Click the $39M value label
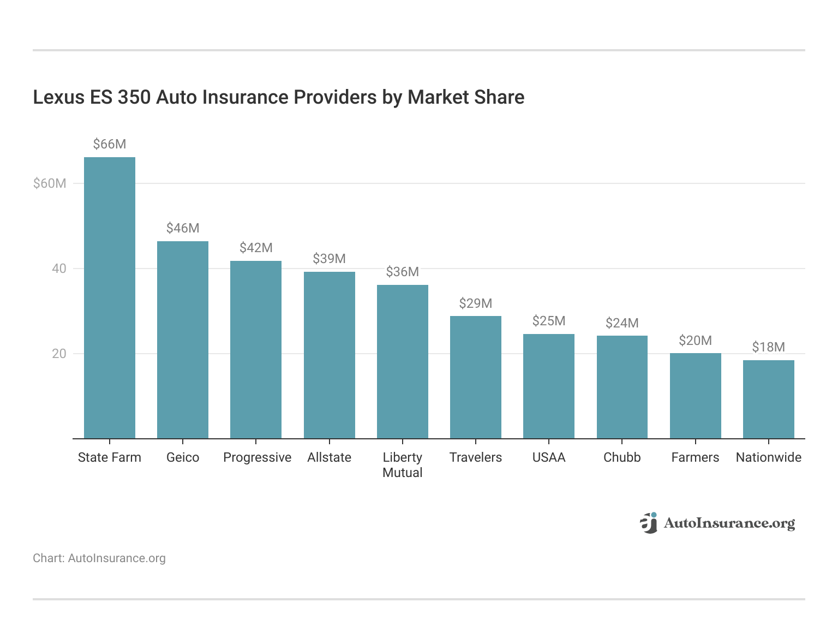This screenshot has width=838, height=644. [x=330, y=259]
